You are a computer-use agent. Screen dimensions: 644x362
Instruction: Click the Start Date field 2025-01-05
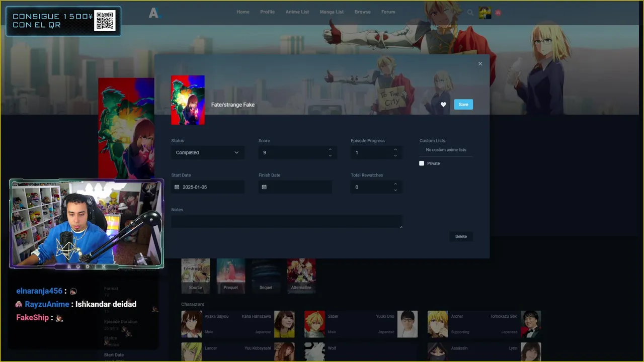tap(207, 187)
